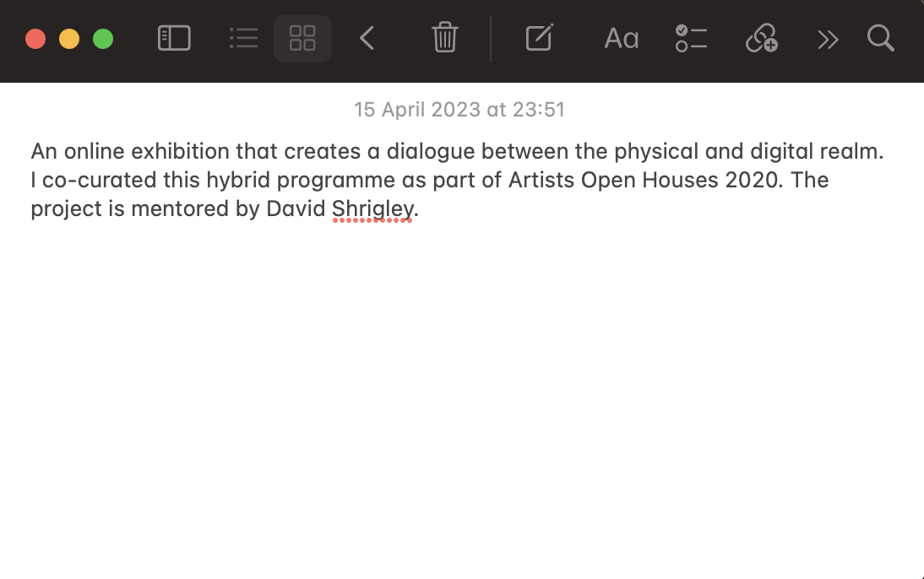Maximize the Notes window with green button

click(x=103, y=39)
